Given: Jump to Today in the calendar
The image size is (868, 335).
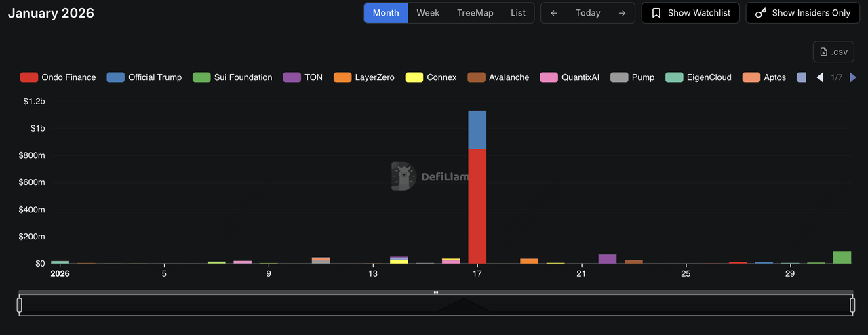Looking at the screenshot, I should pyautogui.click(x=588, y=13).
